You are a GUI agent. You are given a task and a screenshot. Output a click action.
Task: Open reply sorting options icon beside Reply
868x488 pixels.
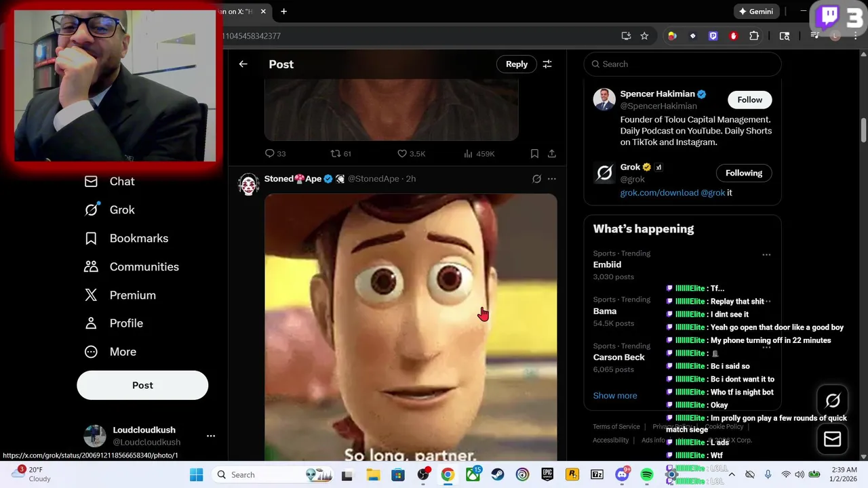click(x=547, y=64)
